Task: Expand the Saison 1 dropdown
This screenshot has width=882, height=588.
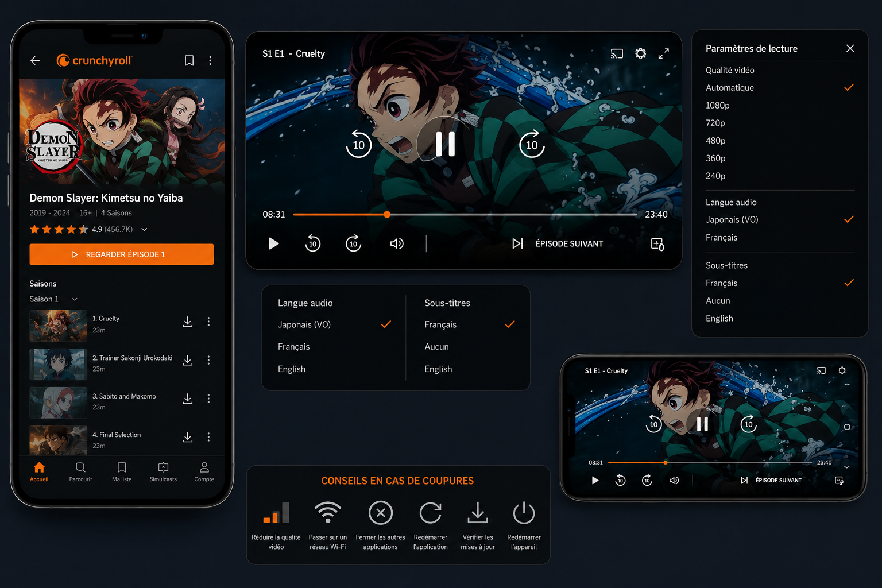Action: (x=53, y=299)
